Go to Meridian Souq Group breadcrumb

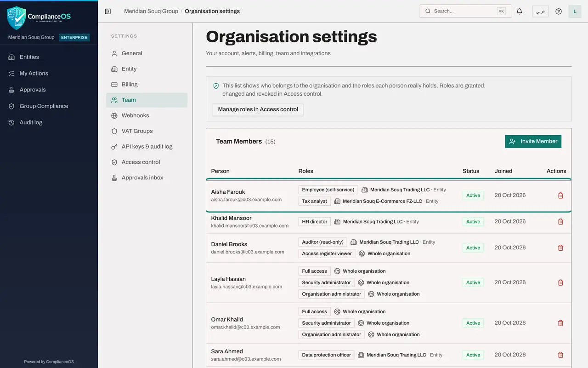coord(151,11)
